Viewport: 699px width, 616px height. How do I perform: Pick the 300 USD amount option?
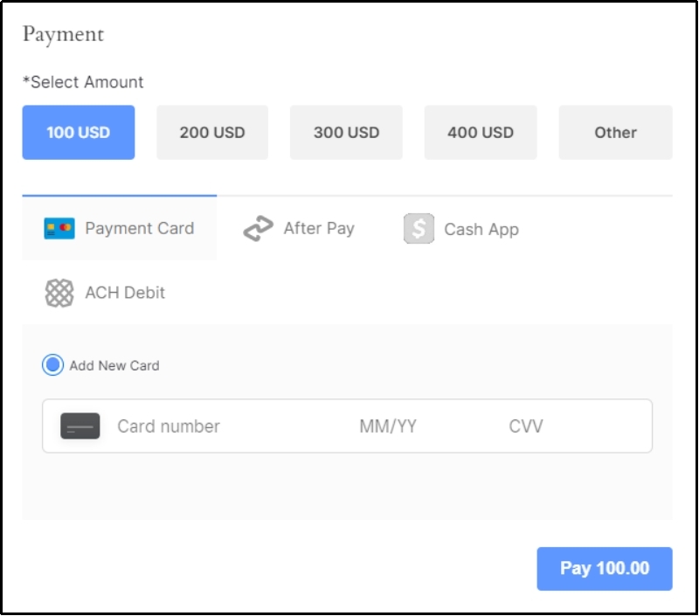click(x=346, y=133)
